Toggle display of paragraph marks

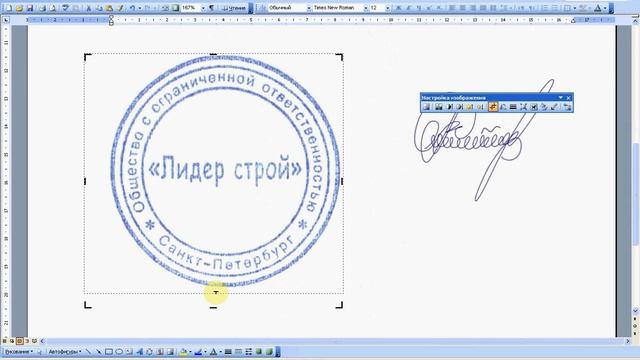pos(211,8)
